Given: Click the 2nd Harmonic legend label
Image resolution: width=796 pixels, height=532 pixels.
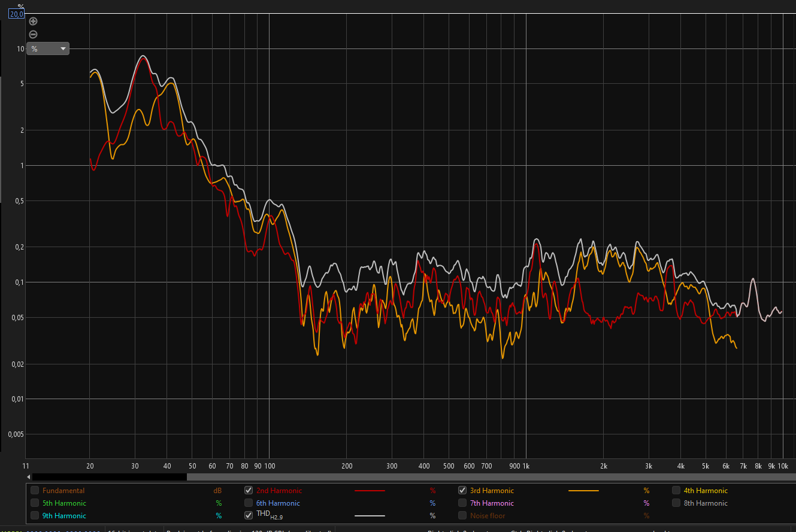Looking at the screenshot, I should pyautogui.click(x=279, y=491).
